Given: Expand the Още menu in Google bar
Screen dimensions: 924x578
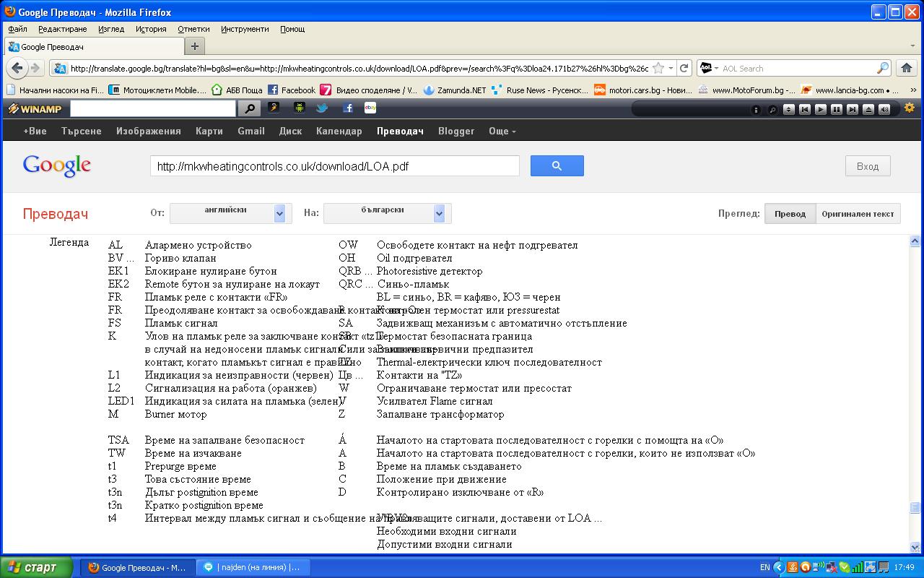Looking at the screenshot, I should 502,131.
